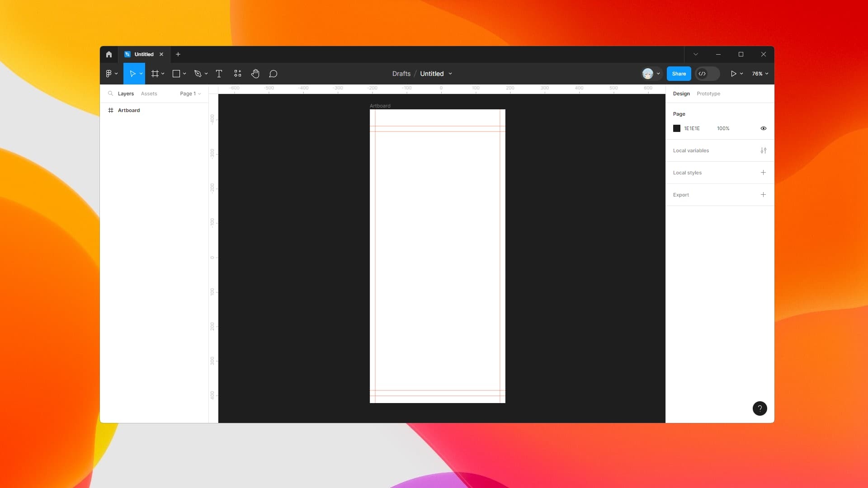Show eye icon for page color

coord(764,128)
